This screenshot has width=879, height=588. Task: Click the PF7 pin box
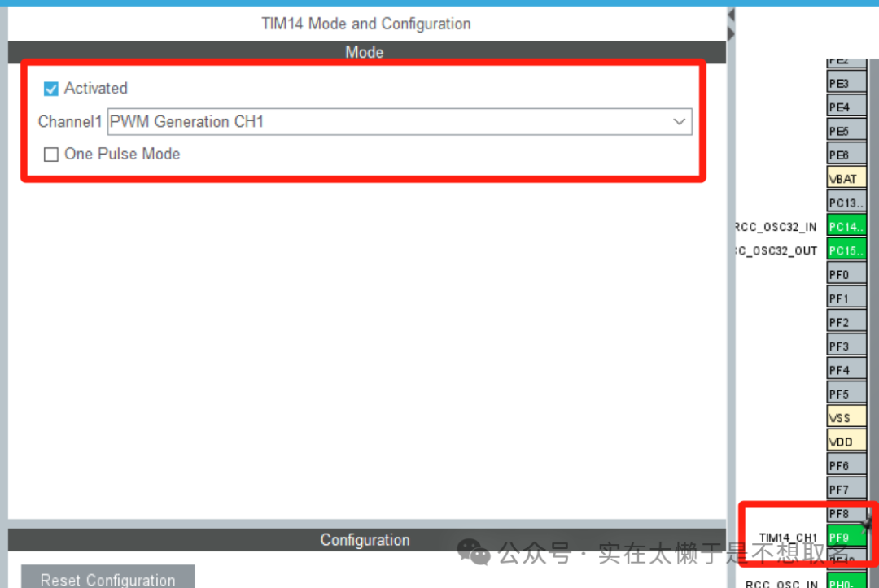pos(846,489)
